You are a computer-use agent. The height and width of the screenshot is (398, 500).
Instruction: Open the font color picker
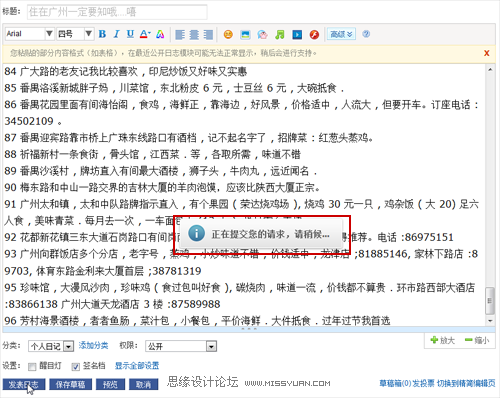point(145,34)
